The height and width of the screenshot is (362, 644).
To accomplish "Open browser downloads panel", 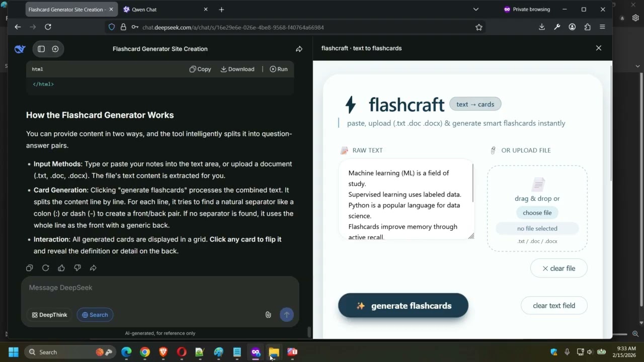I will [542, 27].
